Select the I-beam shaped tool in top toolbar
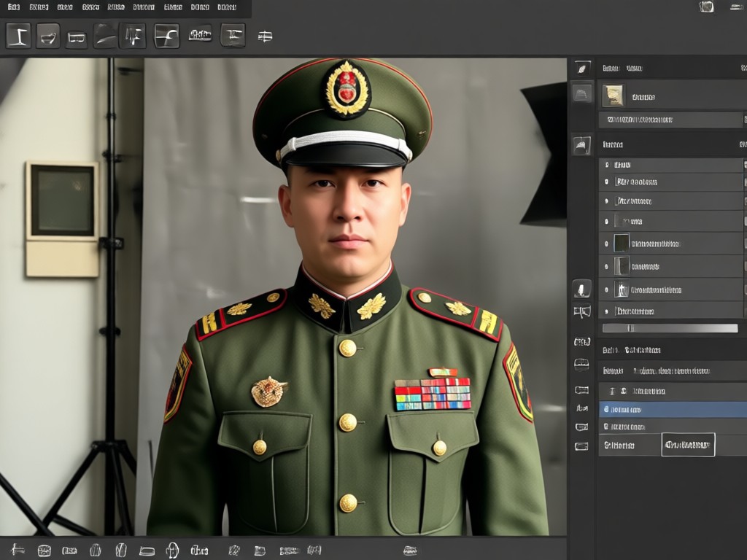 [18, 36]
